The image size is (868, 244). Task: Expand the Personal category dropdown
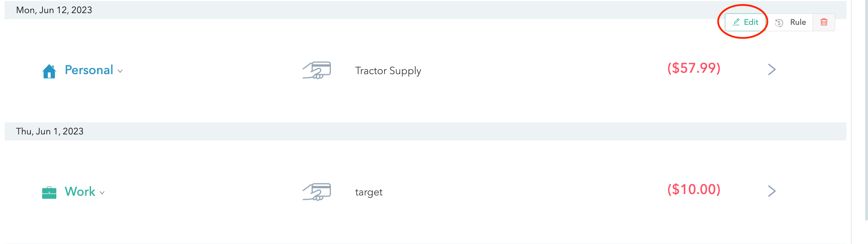(x=120, y=71)
